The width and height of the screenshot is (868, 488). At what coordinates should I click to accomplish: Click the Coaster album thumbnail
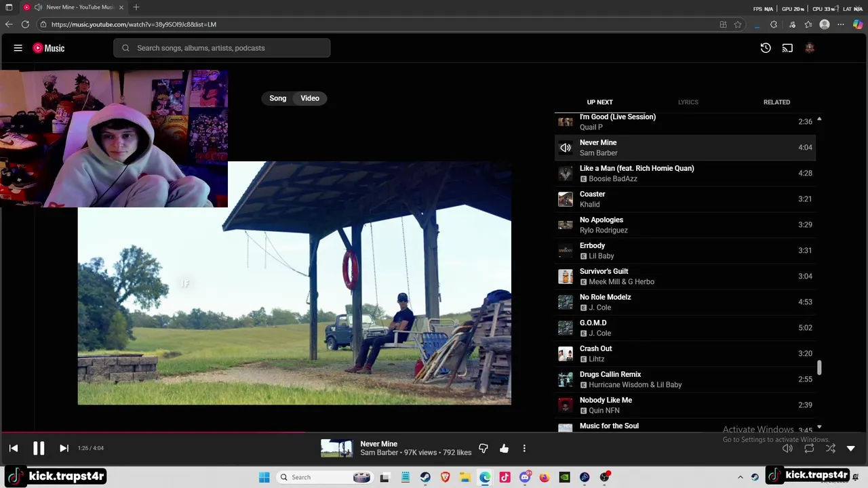566,199
